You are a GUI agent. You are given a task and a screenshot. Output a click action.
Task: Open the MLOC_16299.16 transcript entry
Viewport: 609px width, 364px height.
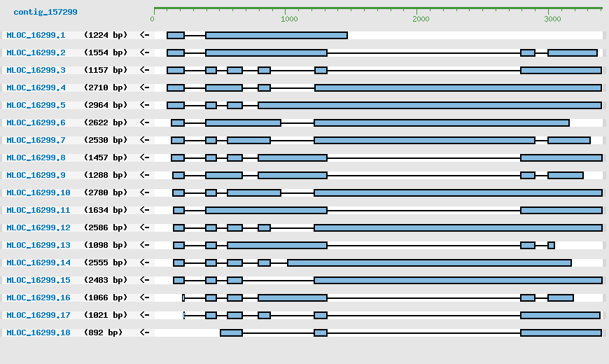38,297
